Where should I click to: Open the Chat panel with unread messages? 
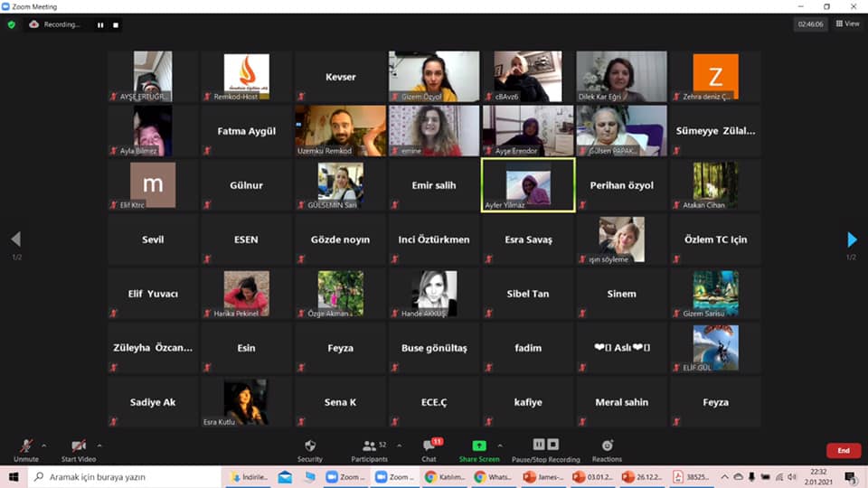(429, 450)
